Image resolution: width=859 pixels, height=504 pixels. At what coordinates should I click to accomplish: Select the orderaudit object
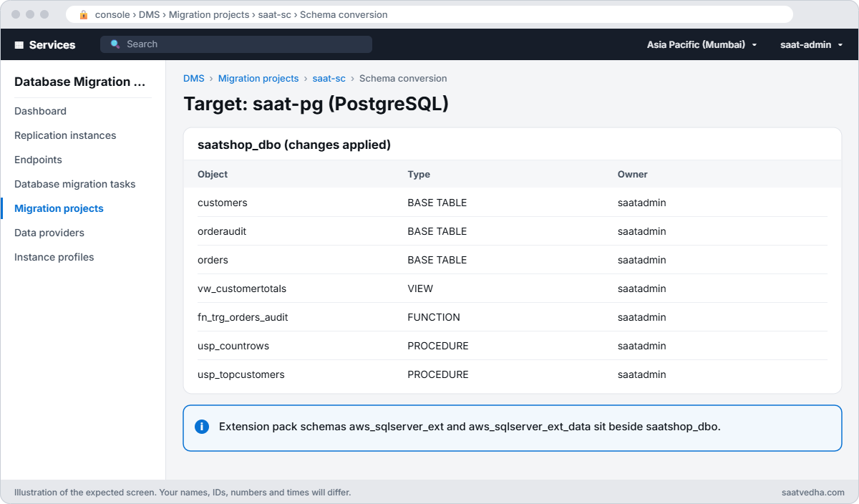[x=222, y=231]
